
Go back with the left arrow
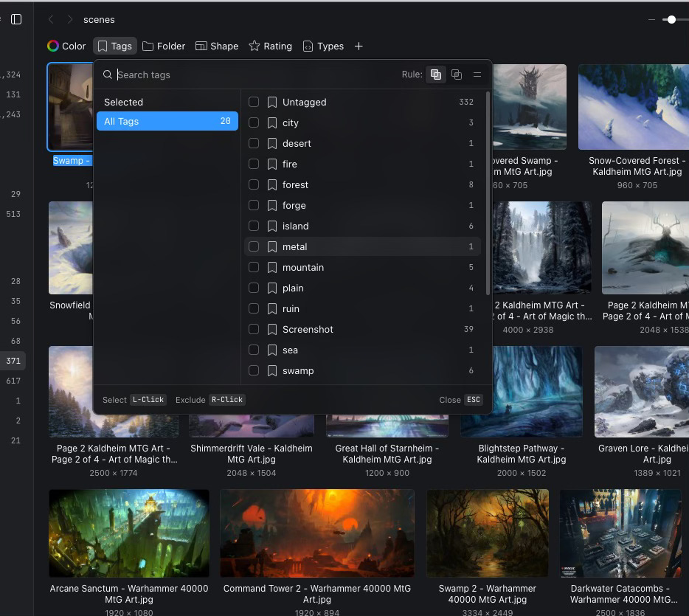click(51, 19)
